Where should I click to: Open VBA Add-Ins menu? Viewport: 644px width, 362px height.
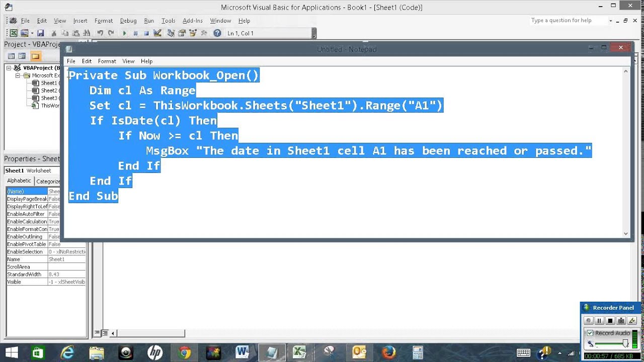[193, 21]
